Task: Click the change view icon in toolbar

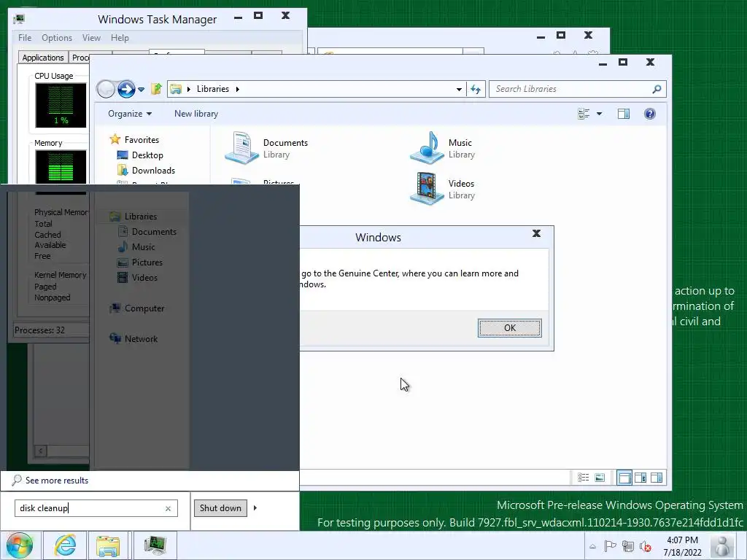Action: tap(584, 114)
